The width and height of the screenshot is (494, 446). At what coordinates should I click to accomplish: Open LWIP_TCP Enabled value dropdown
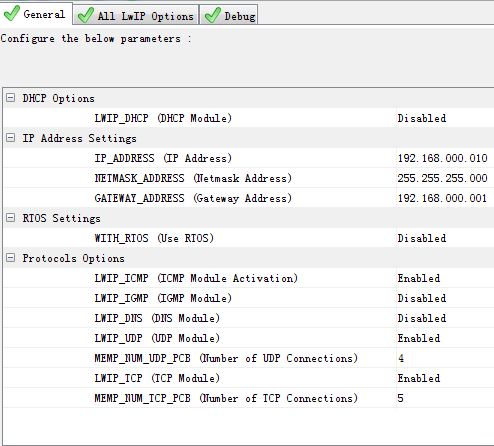[445, 378]
